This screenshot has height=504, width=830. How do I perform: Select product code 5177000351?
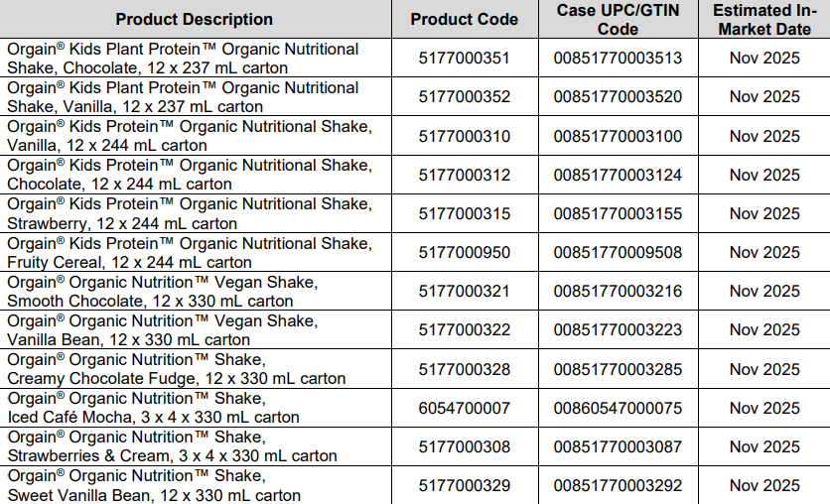tap(464, 58)
